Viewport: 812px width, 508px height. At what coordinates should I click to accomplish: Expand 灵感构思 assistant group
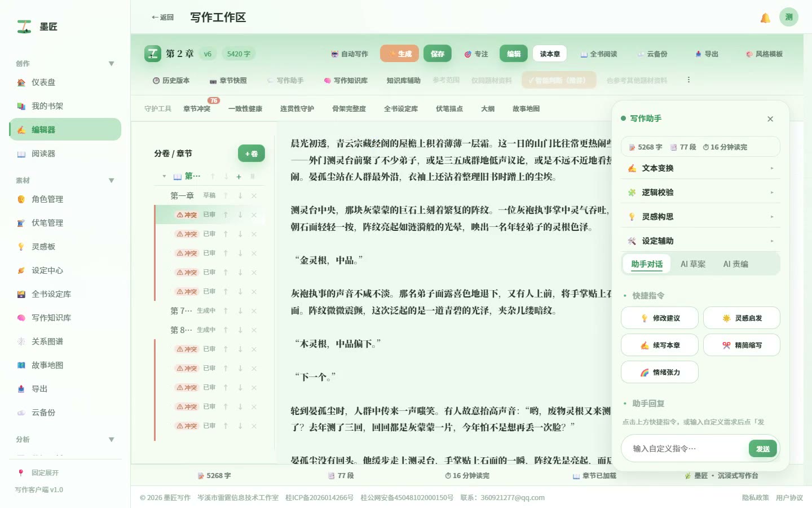point(700,217)
